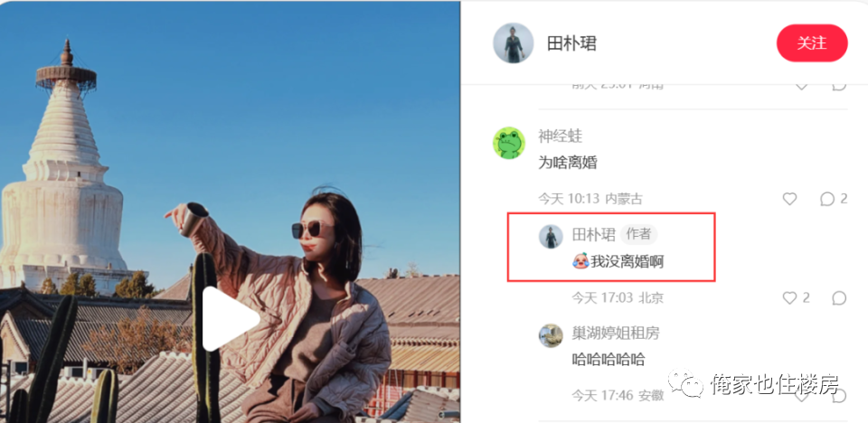Image resolution: width=868 pixels, height=423 pixels.
Task: Visit the 神经蛙 username link
Action: (x=561, y=136)
